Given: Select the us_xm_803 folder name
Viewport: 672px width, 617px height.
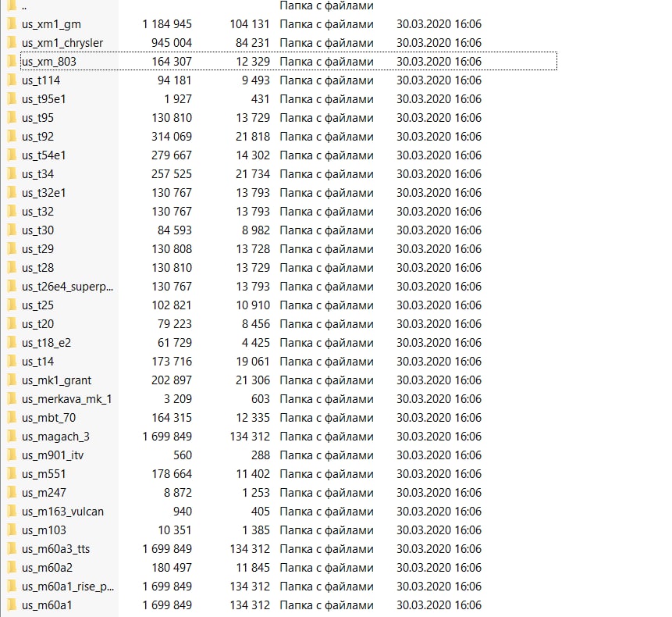Looking at the screenshot, I should [x=49, y=62].
